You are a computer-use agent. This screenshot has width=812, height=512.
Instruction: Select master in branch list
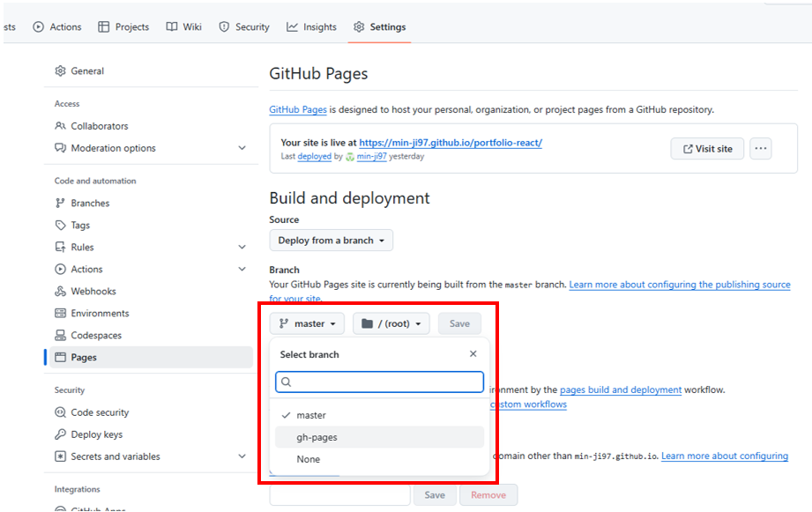(x=380, y=415)
